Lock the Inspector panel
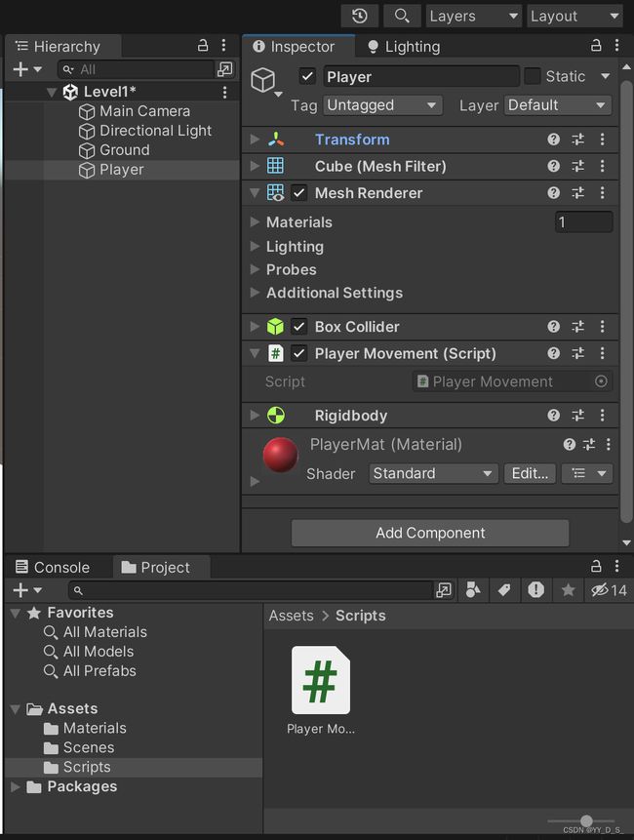 pos(596,46)
